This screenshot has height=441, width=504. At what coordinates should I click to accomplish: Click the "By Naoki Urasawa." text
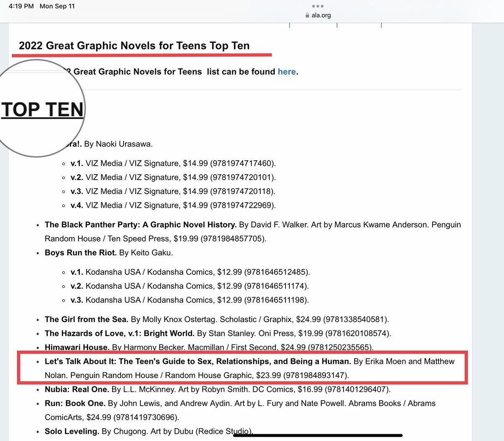[x=118, y=144]
